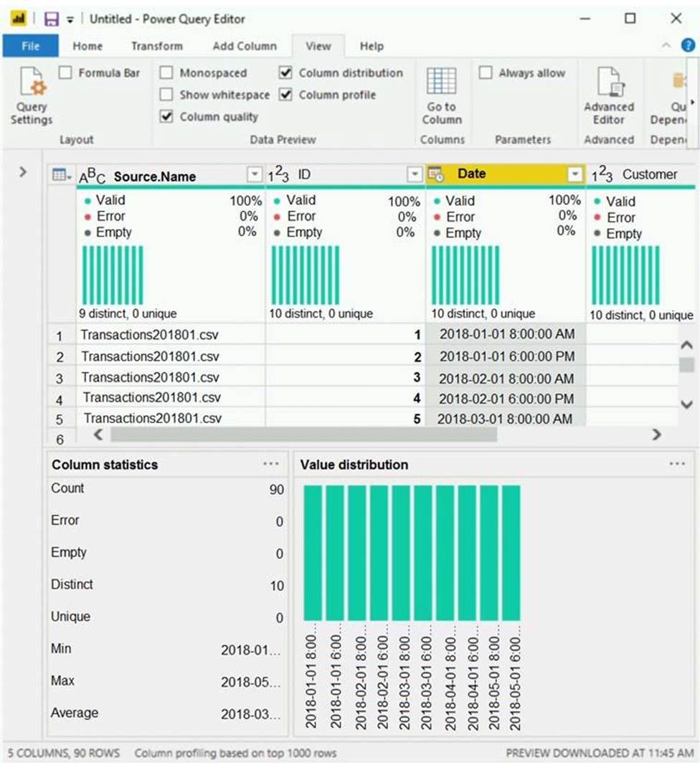Viewport: 700px width, 763px height.
Task: Click the table menu icon at grid corner
Action: 62,174
